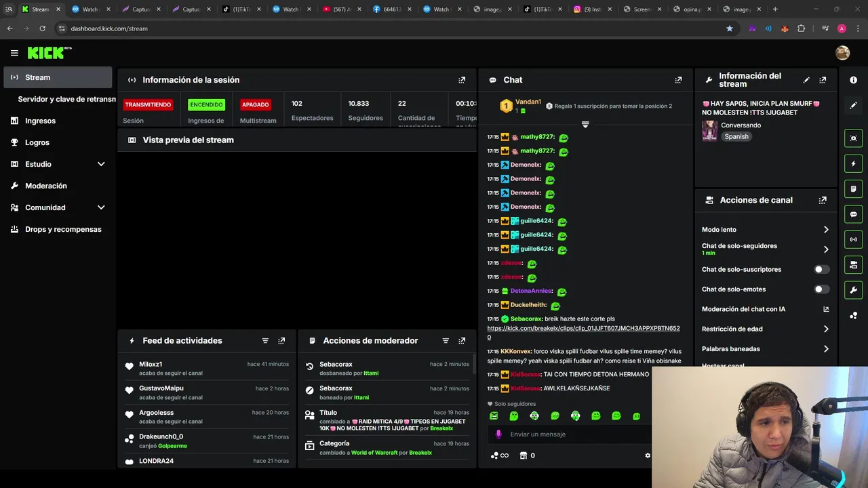The image size is (868, 488).
Task: Click the 'ENCENDIDO' status badge
Action: point(206,105)
